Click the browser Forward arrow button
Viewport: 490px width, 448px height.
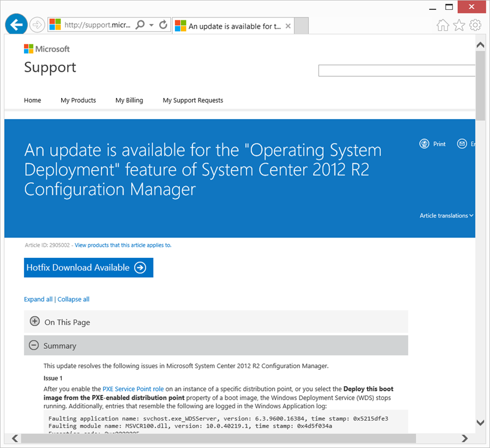[x=37, y=24]
